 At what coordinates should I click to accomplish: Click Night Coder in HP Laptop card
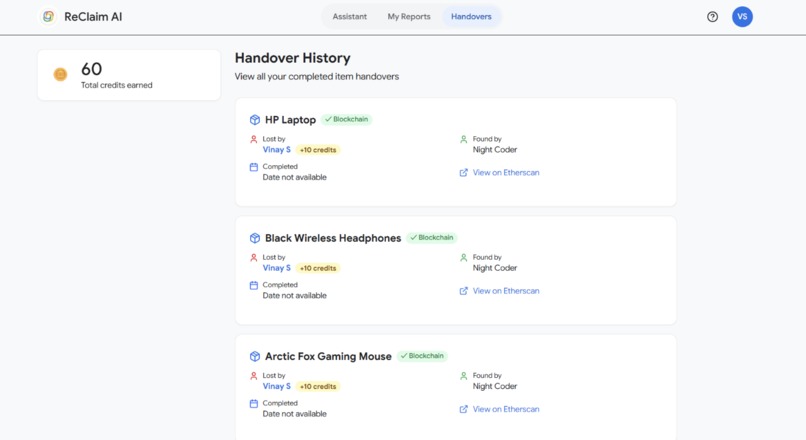tap(495, 150)
